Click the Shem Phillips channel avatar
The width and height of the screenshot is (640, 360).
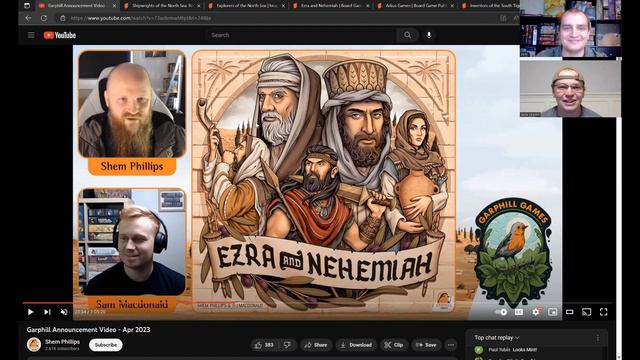tap(34, 344)
